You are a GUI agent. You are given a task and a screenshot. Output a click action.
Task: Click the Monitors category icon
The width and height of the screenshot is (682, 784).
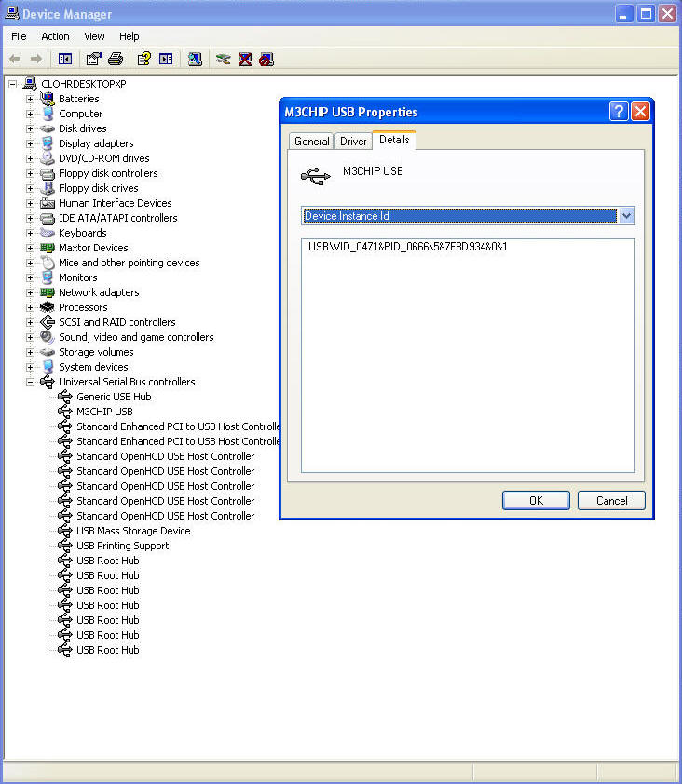(x=48, y=277)
